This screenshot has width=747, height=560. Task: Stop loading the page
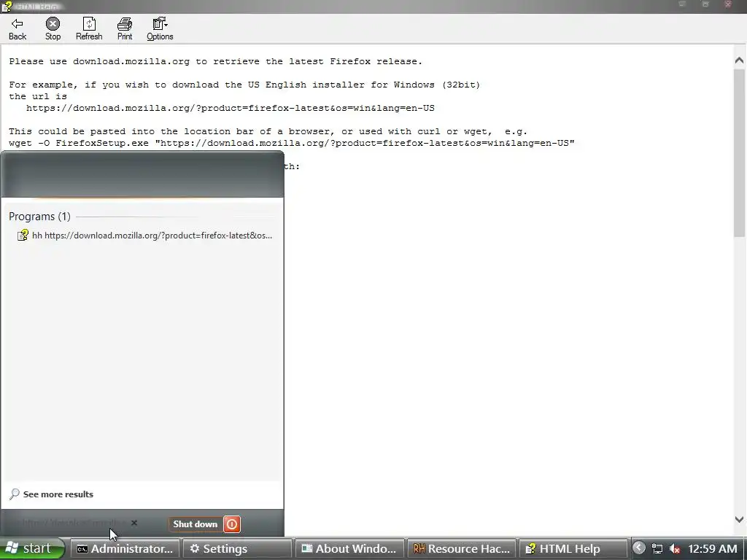pyautogui.click(x=53, y=29)
